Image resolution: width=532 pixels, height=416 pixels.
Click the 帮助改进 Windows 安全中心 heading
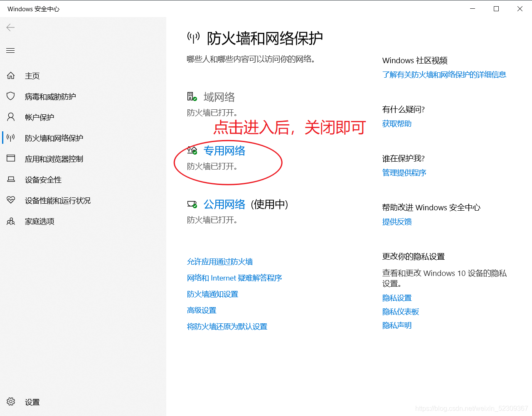pos(431,207)
